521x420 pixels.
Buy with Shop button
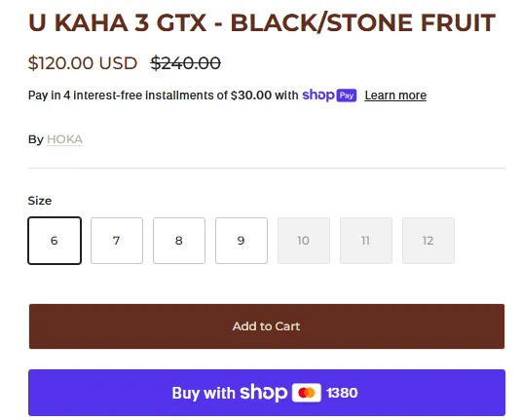pos(267,393)
